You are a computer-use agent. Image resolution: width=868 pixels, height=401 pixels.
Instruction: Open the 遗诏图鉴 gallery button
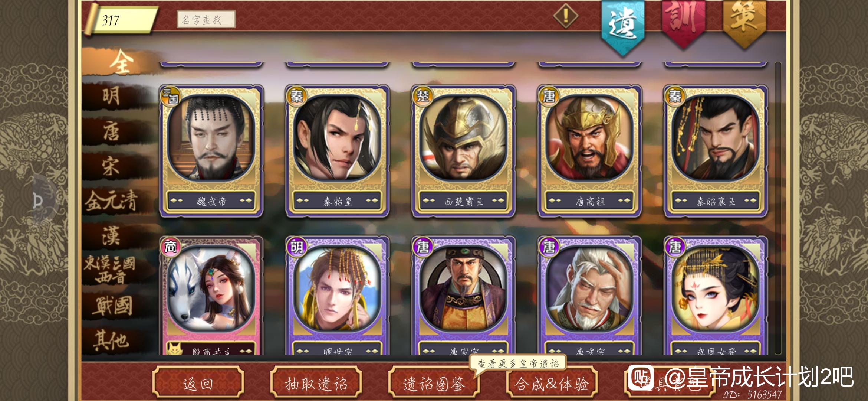434,383
